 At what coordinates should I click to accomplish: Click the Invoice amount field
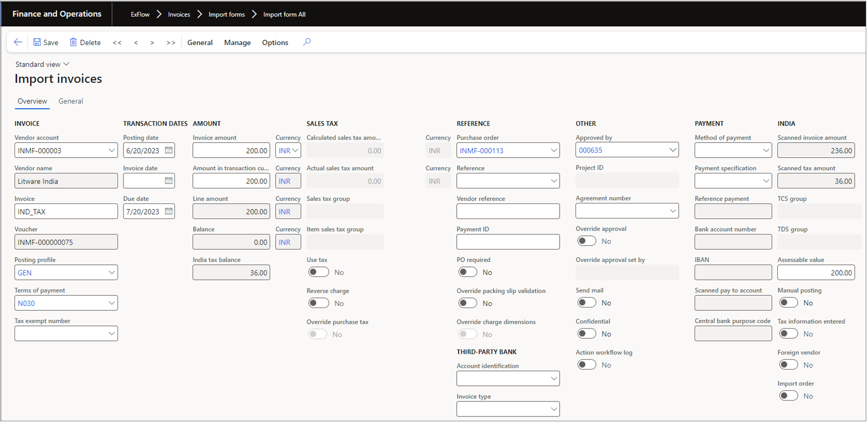pyautogui.click(x=231, y=150)
